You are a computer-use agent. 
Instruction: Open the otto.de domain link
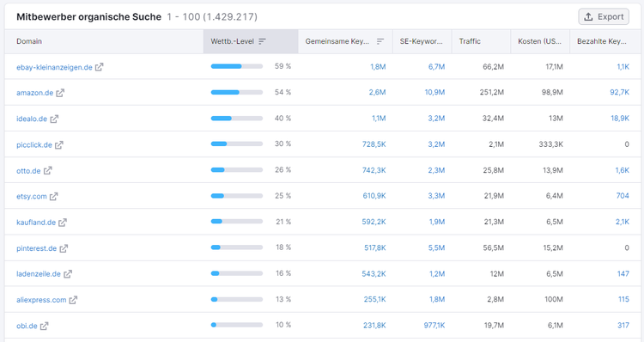click(28, 171)
